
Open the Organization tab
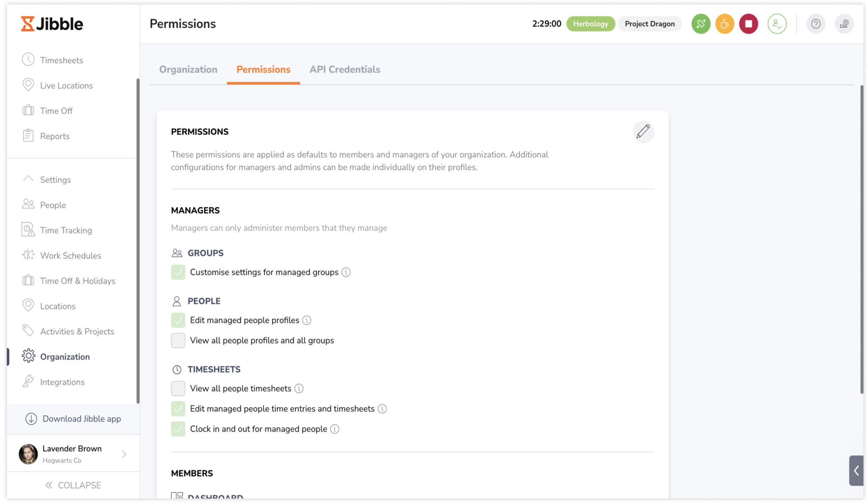(188, 69)
